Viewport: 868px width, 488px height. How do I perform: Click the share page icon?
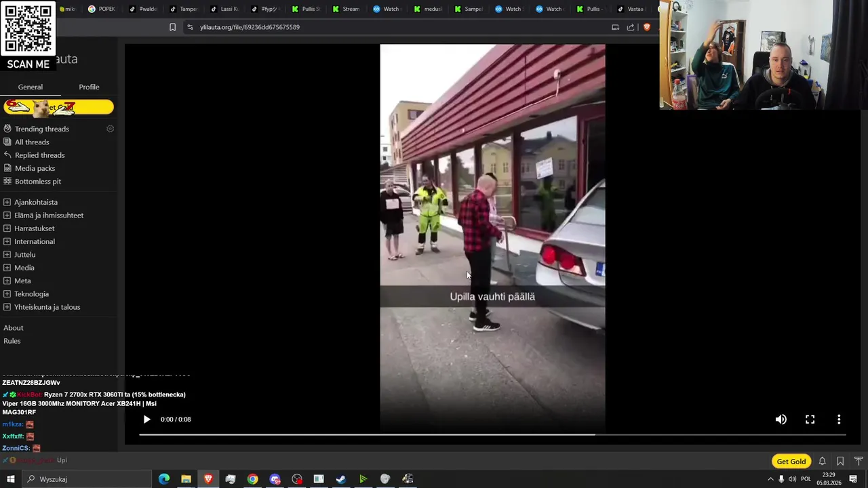pos(631,27)
